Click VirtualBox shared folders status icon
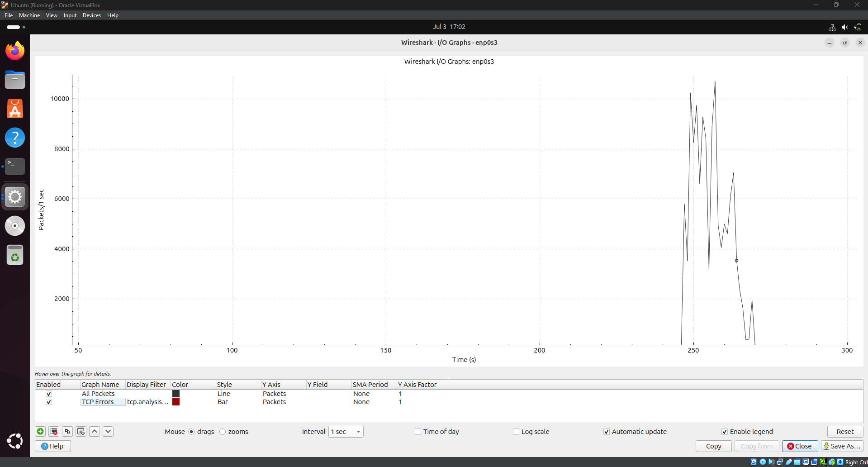Viewport: 868px width, 467px height. [x=797, y=462]
